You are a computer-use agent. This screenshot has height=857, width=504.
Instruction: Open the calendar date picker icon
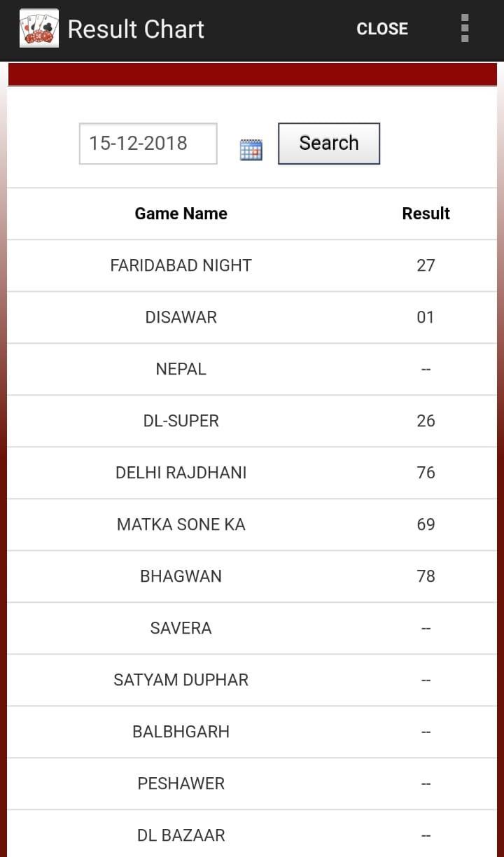pyautogui.click(x=251, y=149)
